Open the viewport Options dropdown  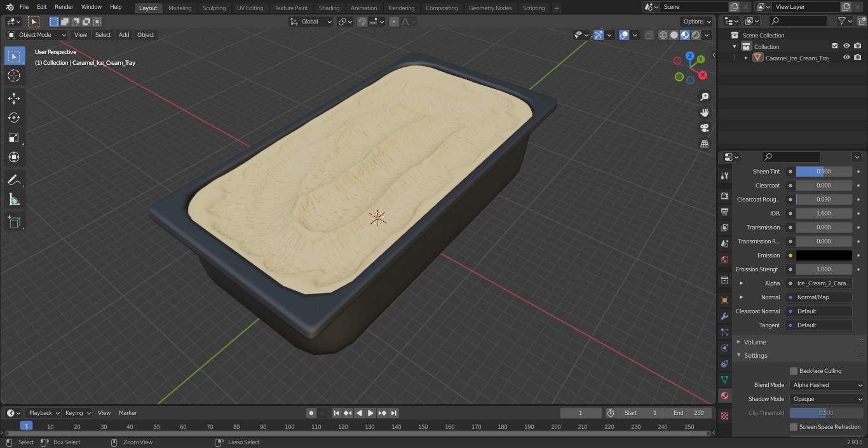[x=697, y=22]
